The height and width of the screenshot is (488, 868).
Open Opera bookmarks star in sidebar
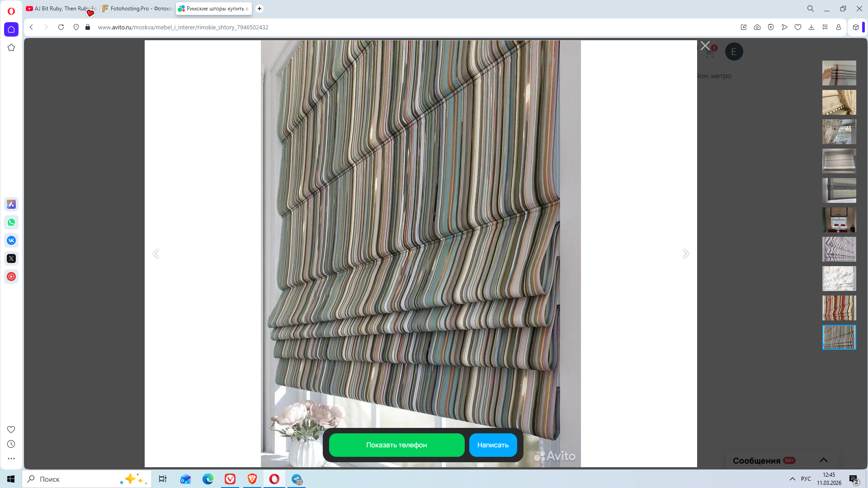(x=11, y=47)
